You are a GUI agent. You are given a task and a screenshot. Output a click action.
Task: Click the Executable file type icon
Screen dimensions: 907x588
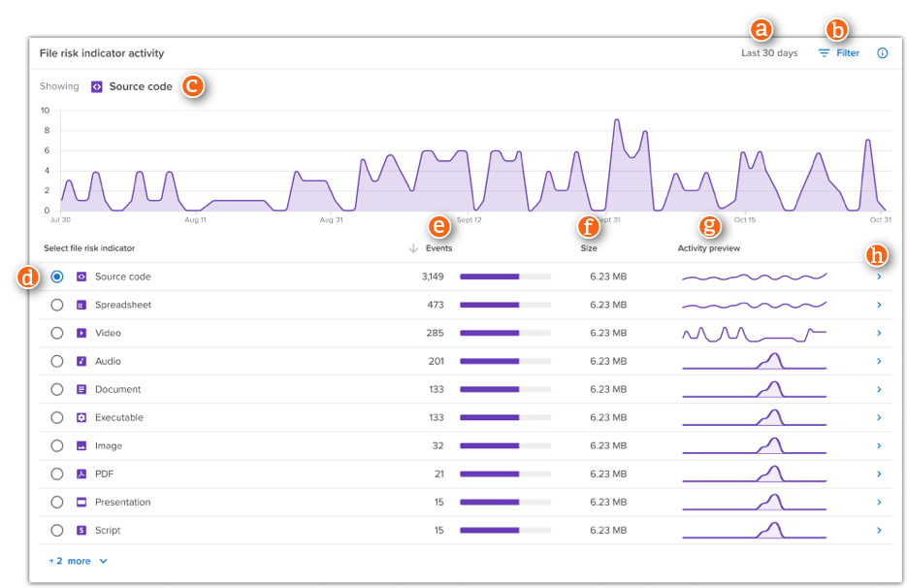[x=82, y=417]
